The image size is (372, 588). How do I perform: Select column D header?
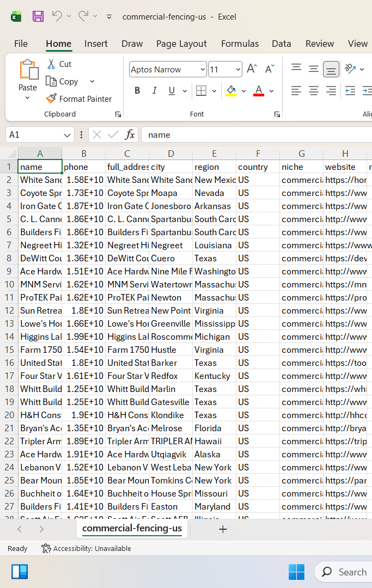tap(171, 154)
